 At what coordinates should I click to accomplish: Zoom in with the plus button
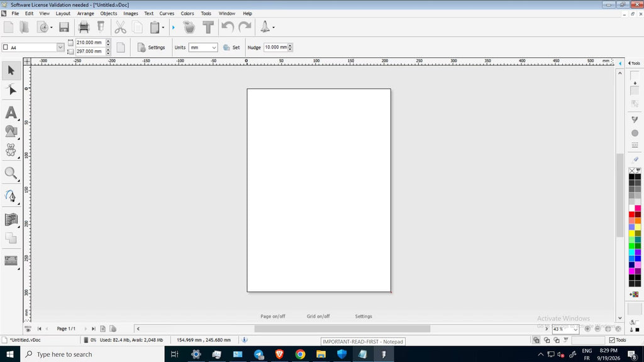click(x=587, y=329)
